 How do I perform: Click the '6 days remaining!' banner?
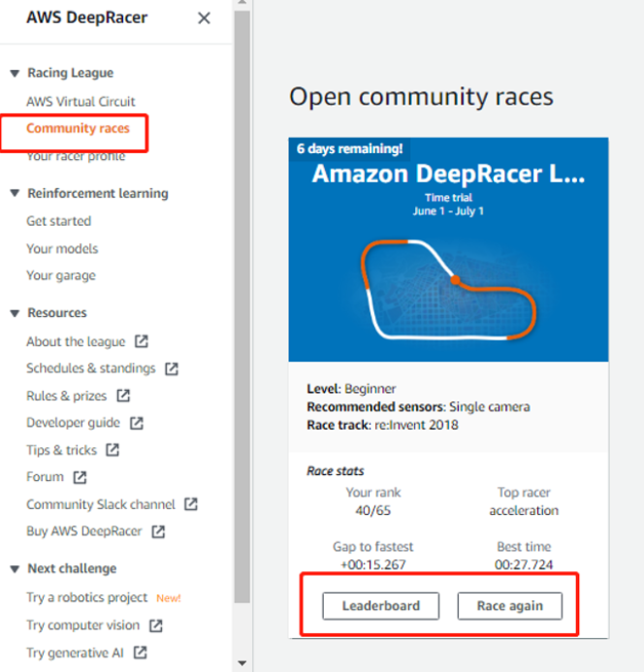coord(350,148)
